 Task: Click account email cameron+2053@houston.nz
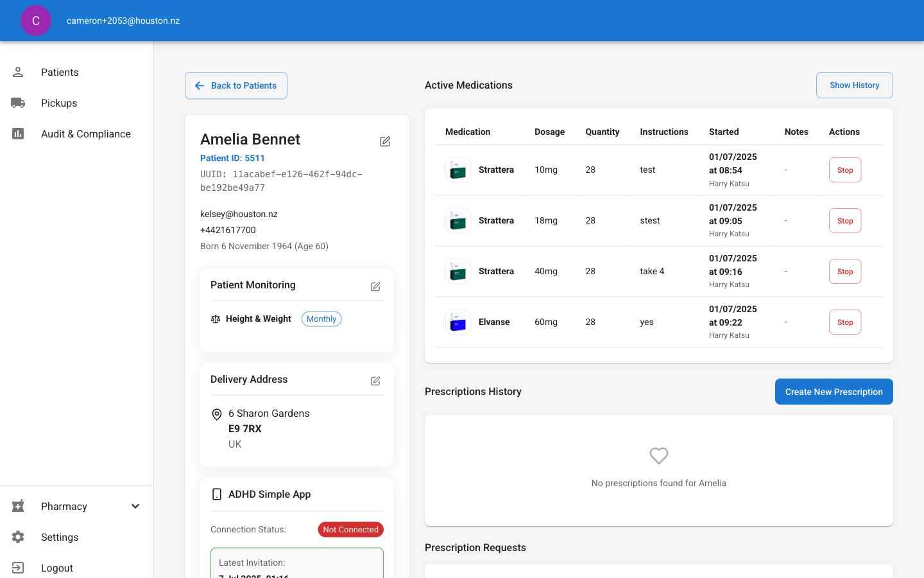[x=123, y=21]
